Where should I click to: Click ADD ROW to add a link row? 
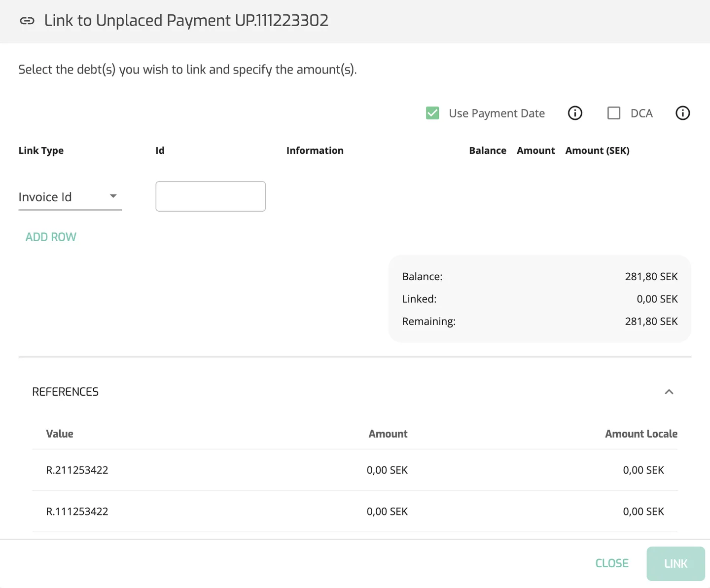pos(51,237)
